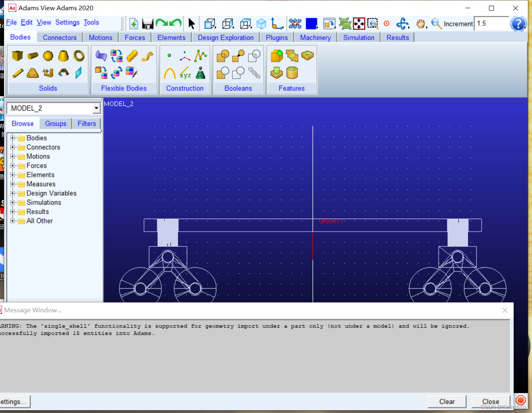Select the Spline construction arc icon
Image resolution: width=532 pixels, height=413 pixels.
coord(169,73)
